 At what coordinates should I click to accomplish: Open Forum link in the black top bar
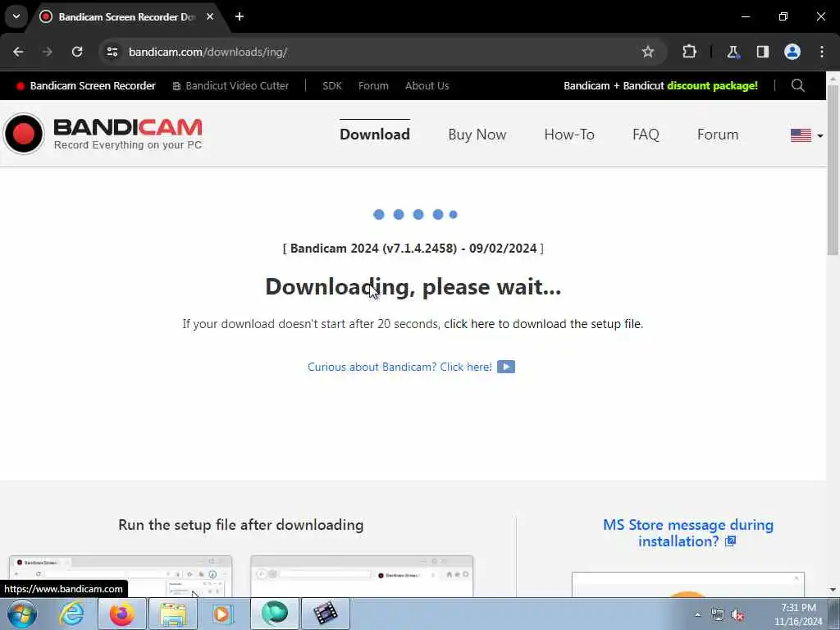coord(373,85)
